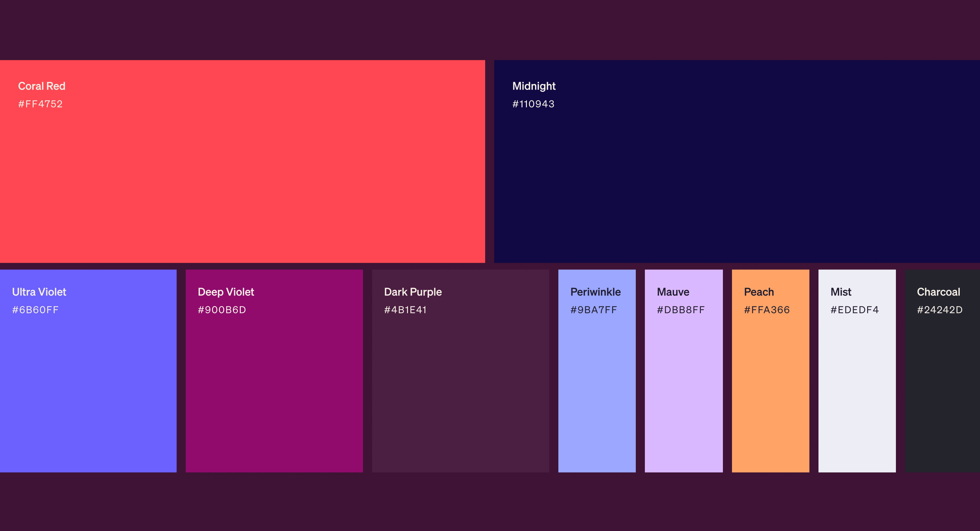The height and width of the screenshot is (531, 980).
Task: Click the 'Periwinkle' name label
Action: [x=595, y=292]
